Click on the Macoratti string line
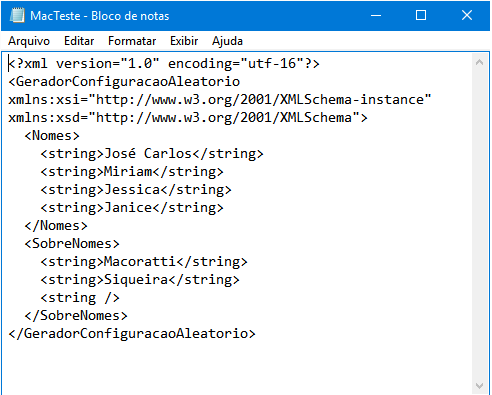492x395 pixels. tap(144, 262)
